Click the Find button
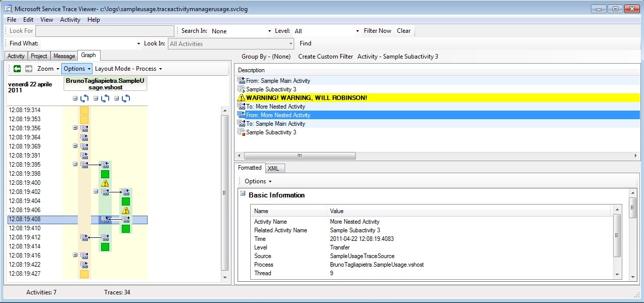Screen dimensions: 644x303 (305, 43)
